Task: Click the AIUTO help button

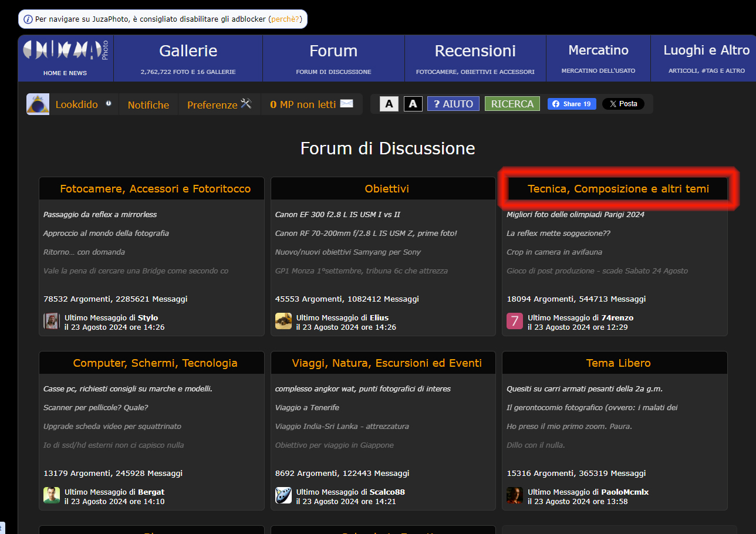Action: [453, 104]
